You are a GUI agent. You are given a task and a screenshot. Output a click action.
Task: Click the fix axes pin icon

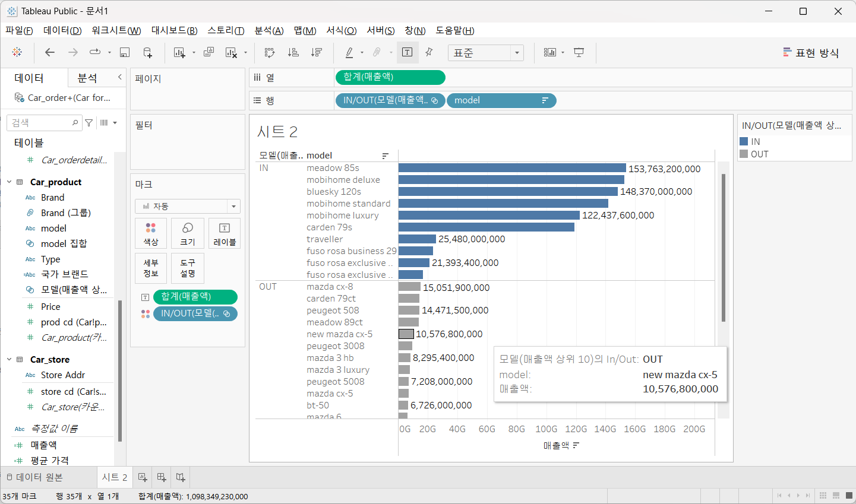tap(429, 52)
